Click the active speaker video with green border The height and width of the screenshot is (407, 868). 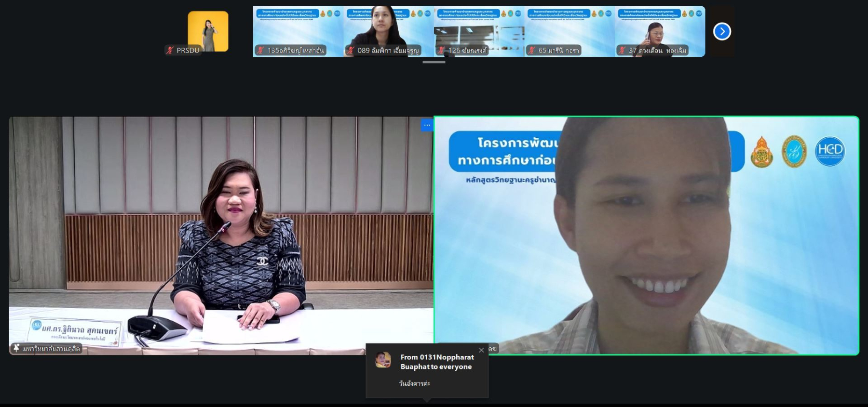646,236
